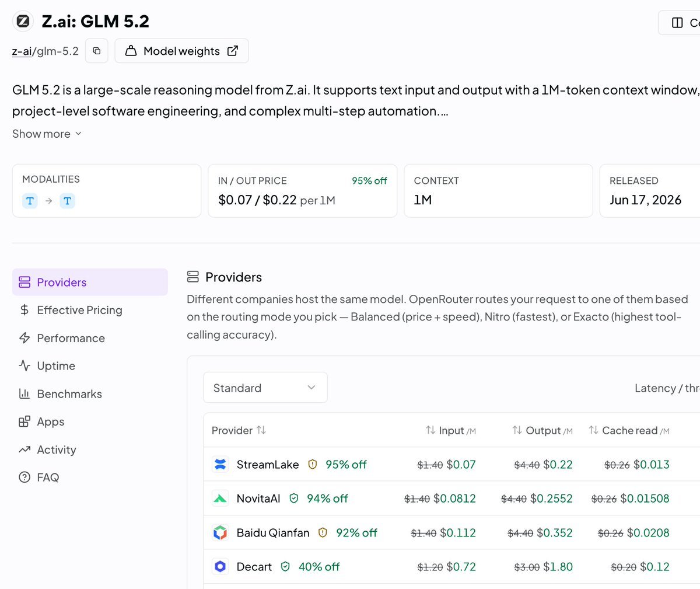Click NovitaAI output price $0.2552
Screen dimensions: 700x589
[x=551, y=499]
